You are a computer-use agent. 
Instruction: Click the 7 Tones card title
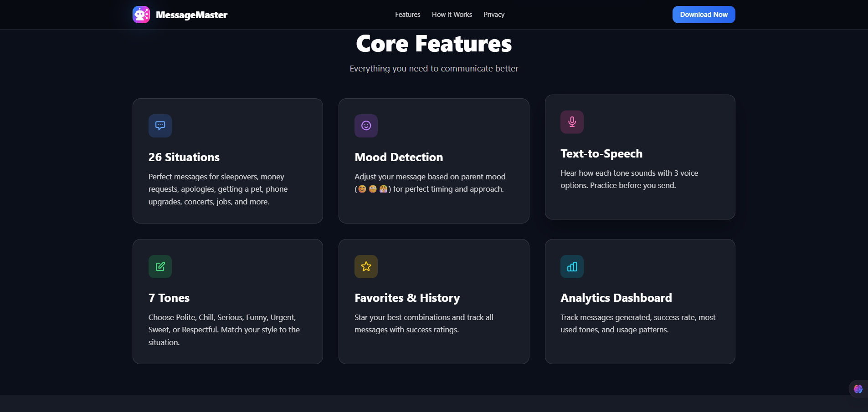coord(169,298)
